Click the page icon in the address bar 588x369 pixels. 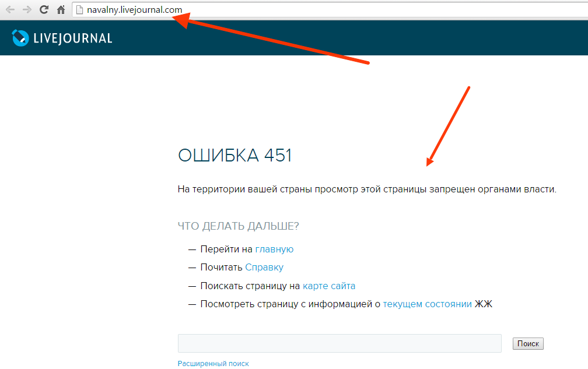(x=79, y=10)
